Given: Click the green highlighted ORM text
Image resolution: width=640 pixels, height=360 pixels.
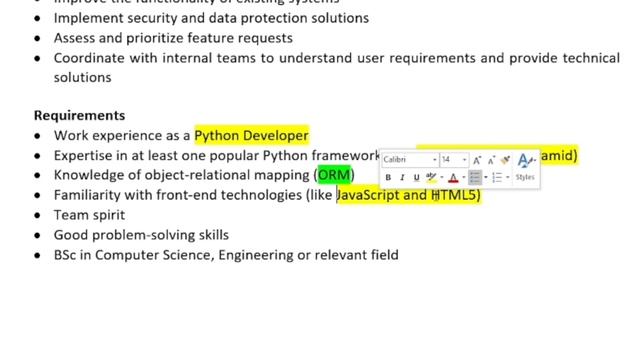Looking at the screenshot, I should click(x=334, y=175).
